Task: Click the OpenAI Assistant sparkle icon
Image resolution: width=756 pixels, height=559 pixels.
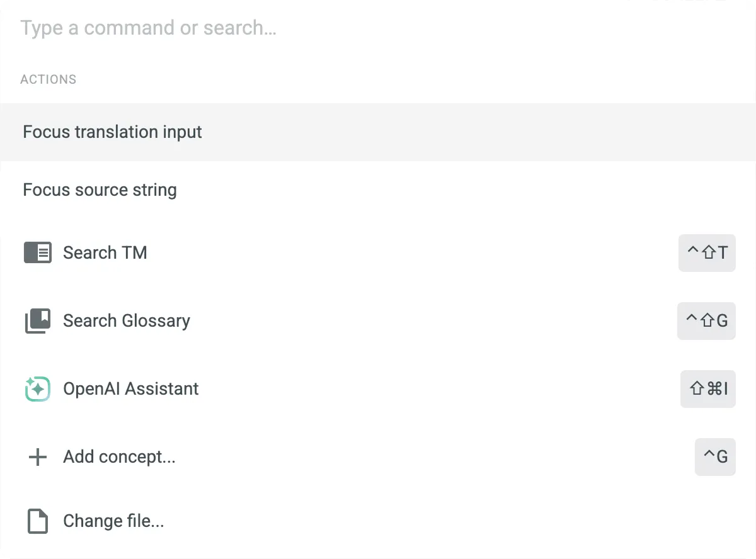Action: click(38, 389)
